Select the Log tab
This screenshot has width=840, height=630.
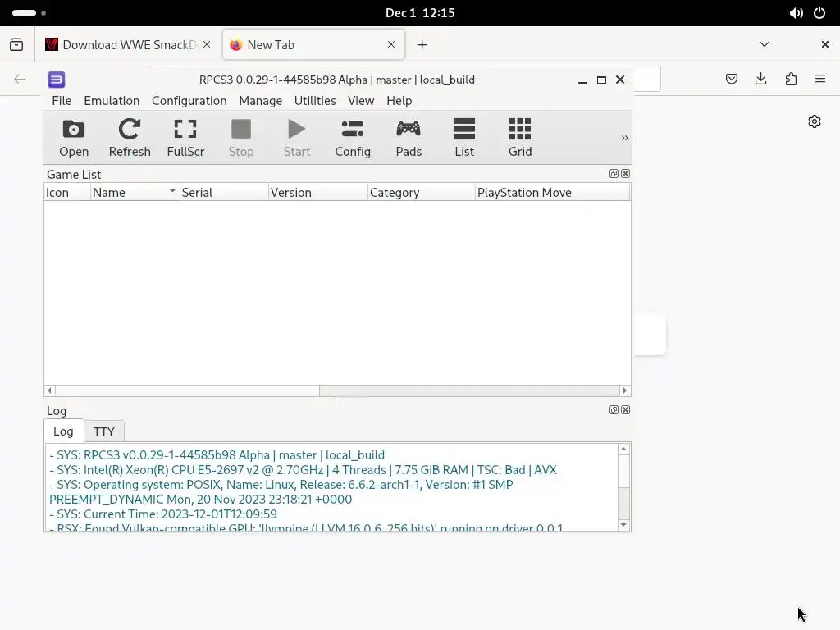63,431
